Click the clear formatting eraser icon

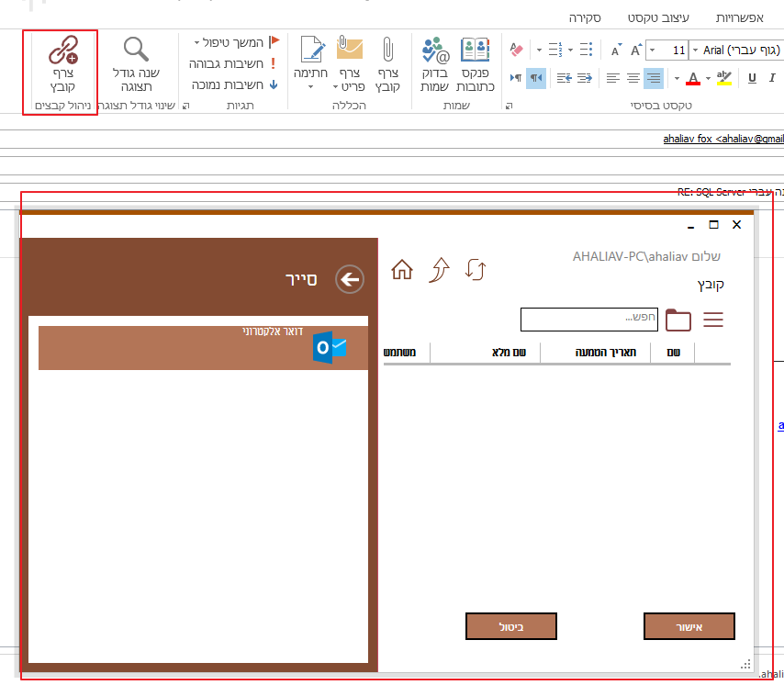[516, 50]
